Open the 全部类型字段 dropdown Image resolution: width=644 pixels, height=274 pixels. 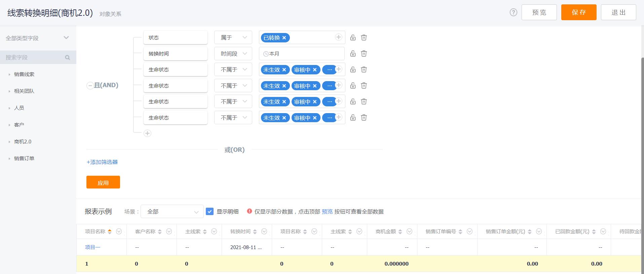[38, 38]
